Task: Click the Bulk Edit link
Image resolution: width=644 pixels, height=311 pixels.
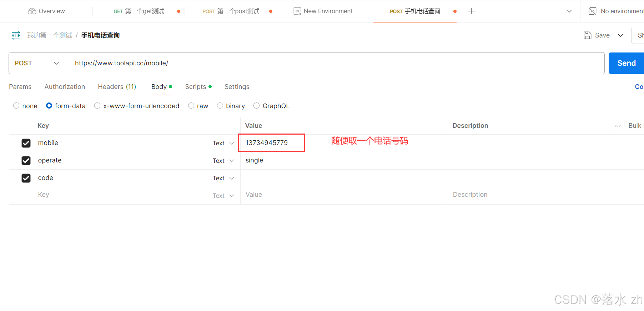Action: (636, 126)
